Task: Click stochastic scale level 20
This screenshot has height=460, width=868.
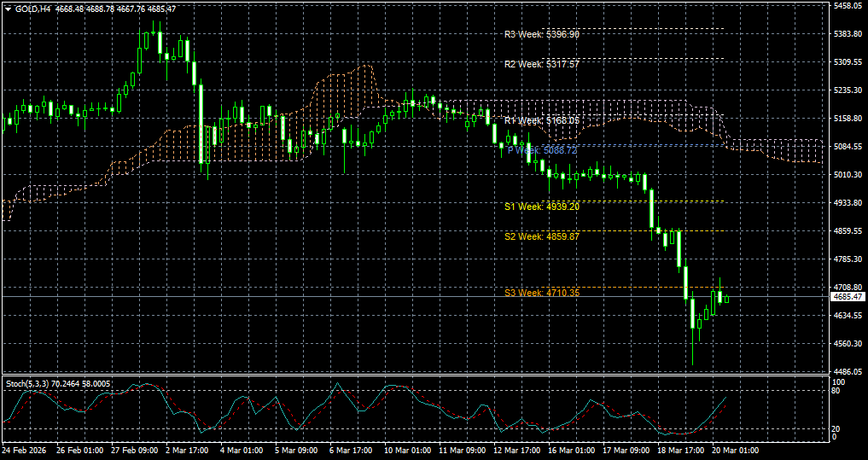Action: 837,429
